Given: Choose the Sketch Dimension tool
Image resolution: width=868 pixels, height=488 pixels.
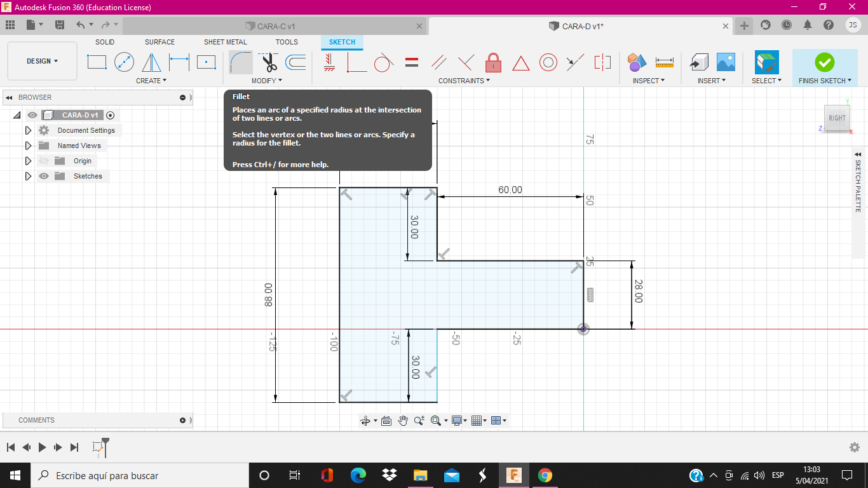Looking at the screenshot, I should coord(179,62).
